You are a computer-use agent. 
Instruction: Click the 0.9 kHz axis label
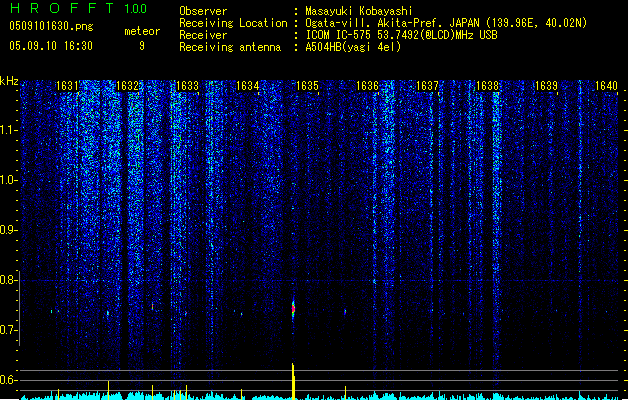coord(7,230)
